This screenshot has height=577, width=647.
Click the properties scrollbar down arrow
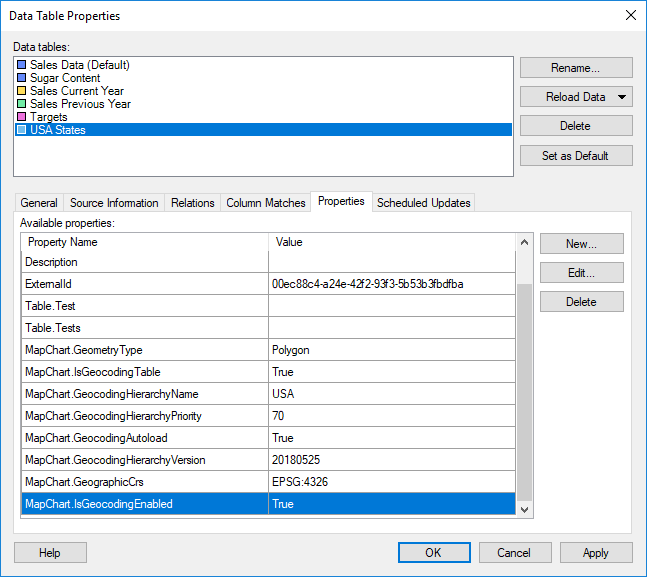pyautogui.click(x=524, y=510)
